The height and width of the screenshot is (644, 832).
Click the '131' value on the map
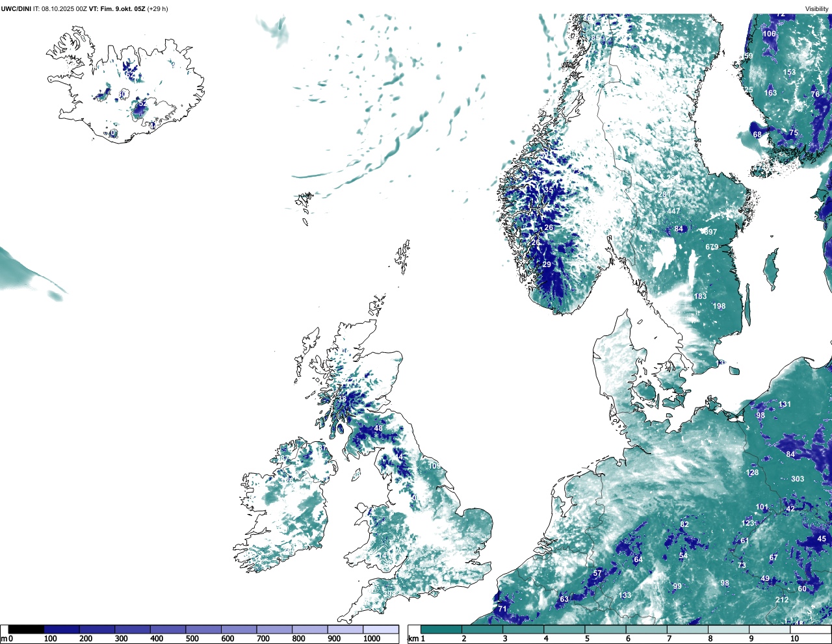pyautogui.click(x=785, y=404)
